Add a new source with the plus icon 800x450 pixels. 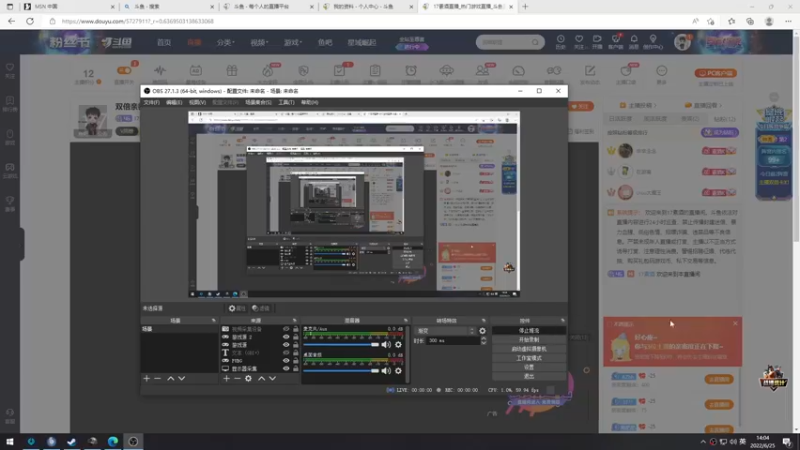227,379
